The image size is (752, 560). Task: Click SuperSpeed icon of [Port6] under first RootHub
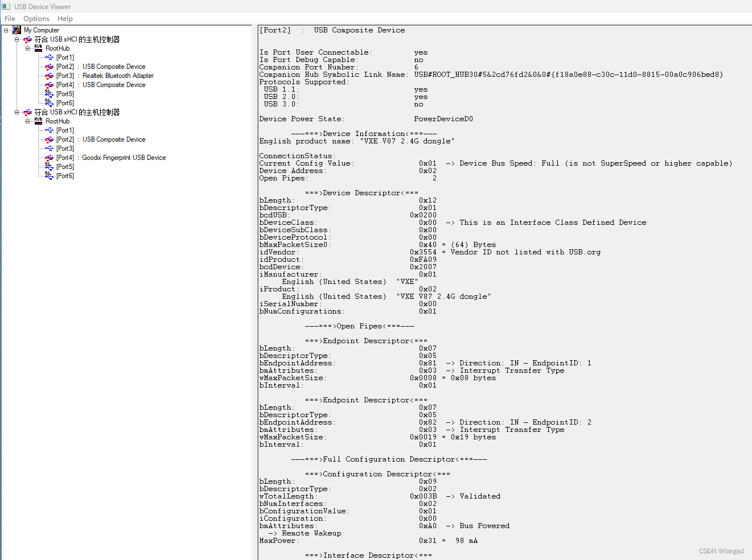pos(49,103)
